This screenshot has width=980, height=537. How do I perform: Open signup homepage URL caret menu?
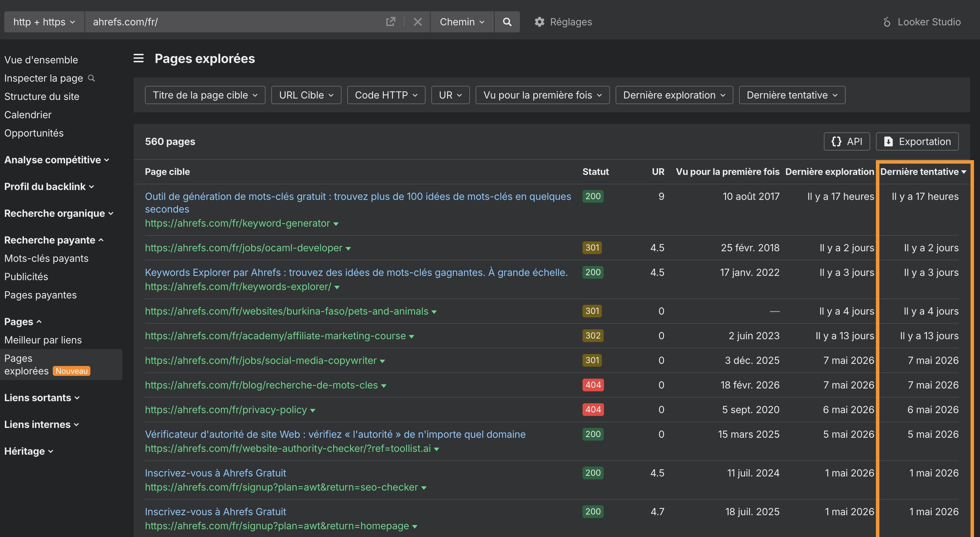click(415, 527)
